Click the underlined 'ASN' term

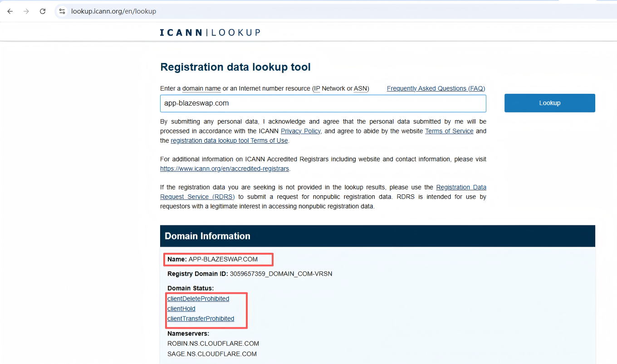click(360, 88)
